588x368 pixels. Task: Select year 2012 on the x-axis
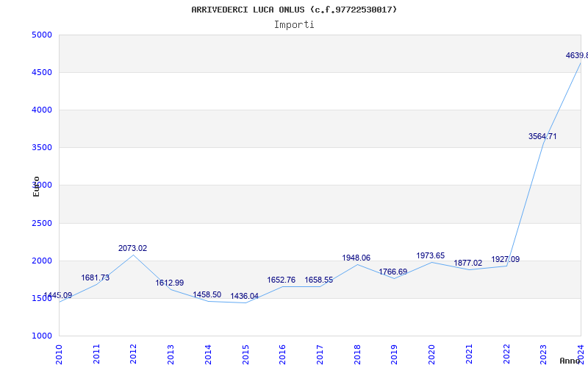(x=134, y=353)
